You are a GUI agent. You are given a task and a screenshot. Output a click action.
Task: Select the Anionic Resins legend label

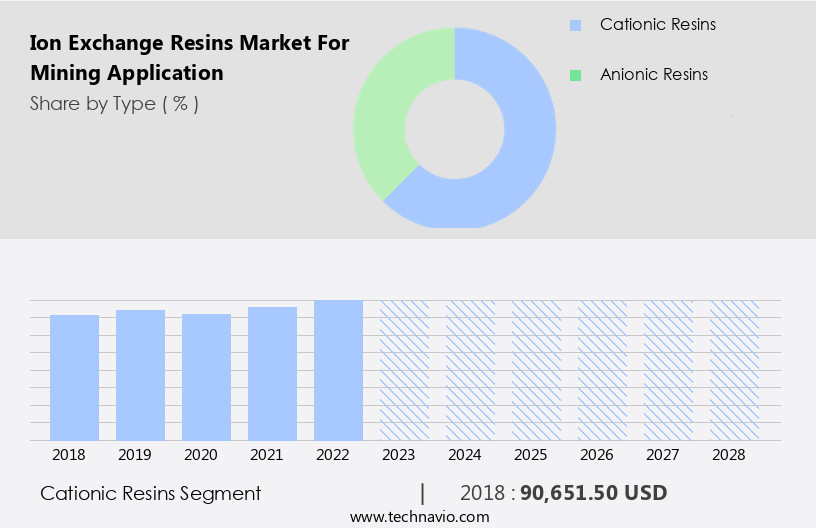(653, 75)
